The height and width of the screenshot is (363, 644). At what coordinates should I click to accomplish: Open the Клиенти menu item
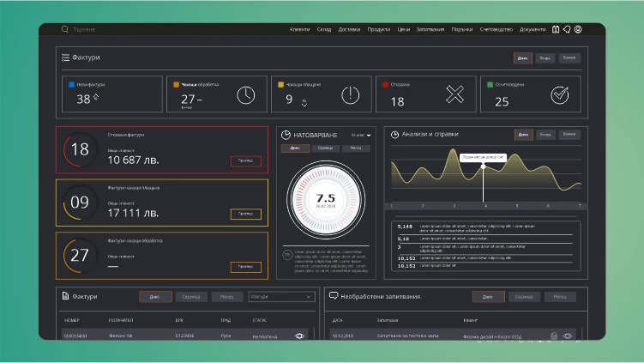pos(299,29)
